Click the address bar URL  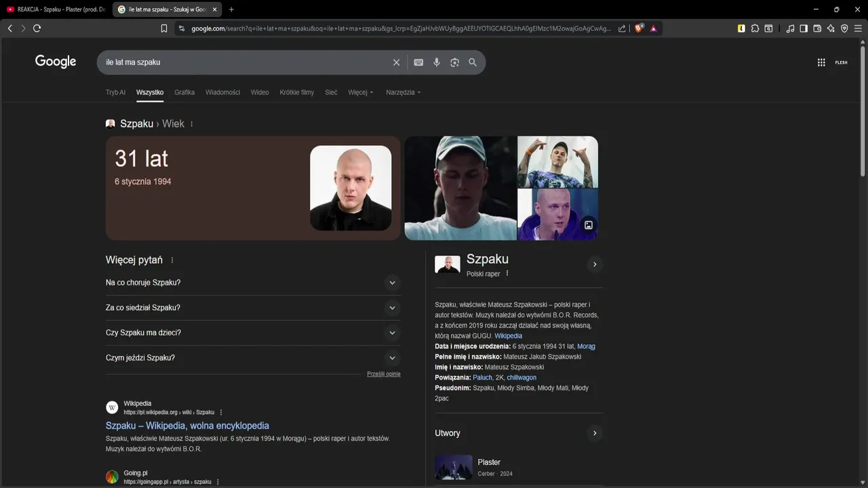(400, 28)
